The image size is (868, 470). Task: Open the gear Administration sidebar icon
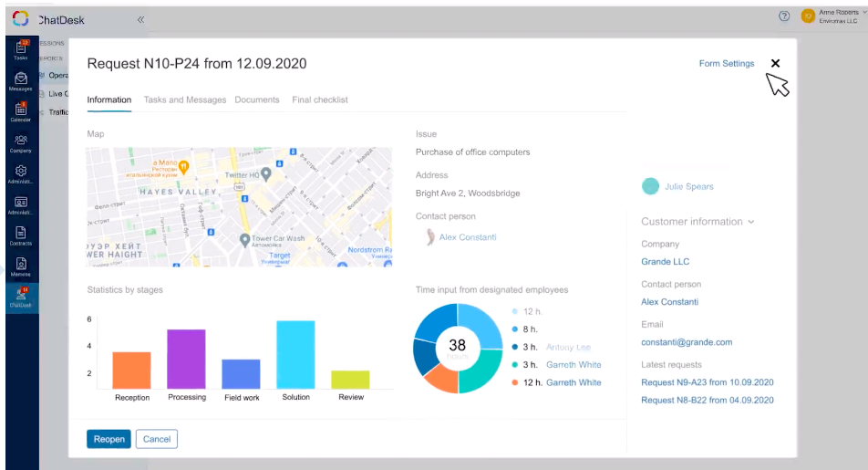(21, 174)
